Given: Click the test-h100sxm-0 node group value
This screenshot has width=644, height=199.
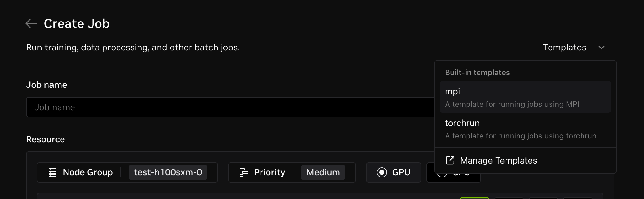Looking at the screenshot, I should pos(168,172).
